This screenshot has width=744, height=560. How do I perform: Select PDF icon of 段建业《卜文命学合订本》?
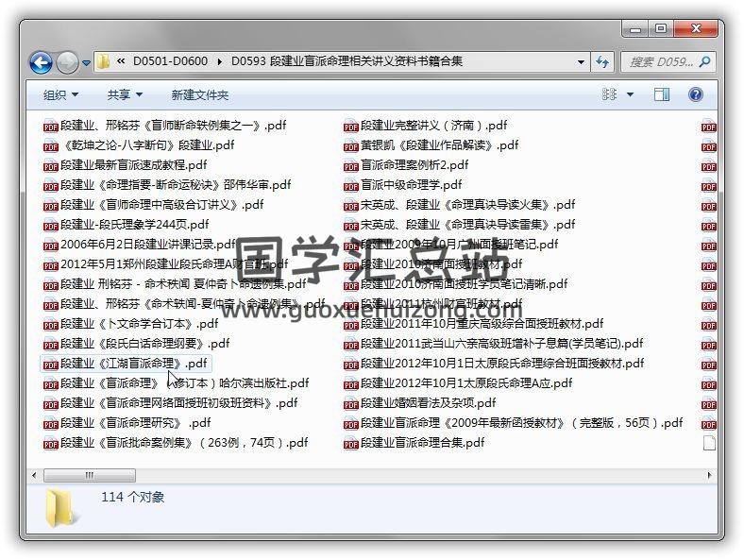50,325
